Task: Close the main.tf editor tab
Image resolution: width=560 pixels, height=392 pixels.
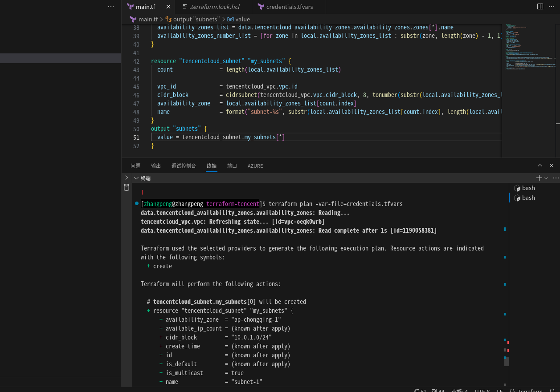Action: tap(168, 7)
